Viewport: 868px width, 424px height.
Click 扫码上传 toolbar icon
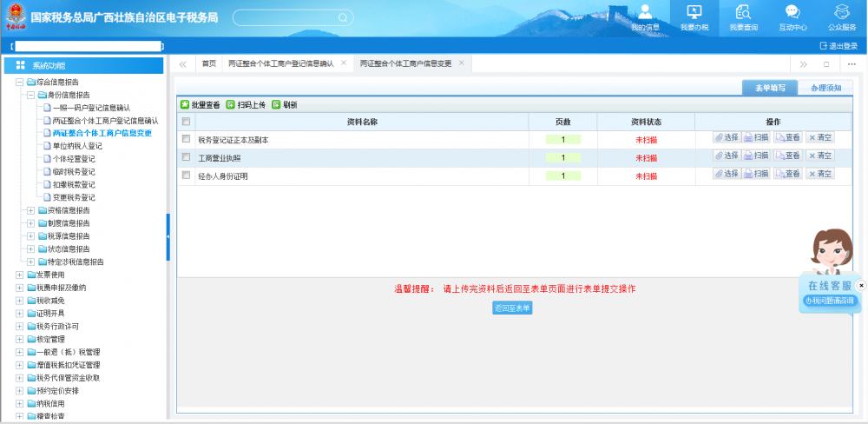230,105
